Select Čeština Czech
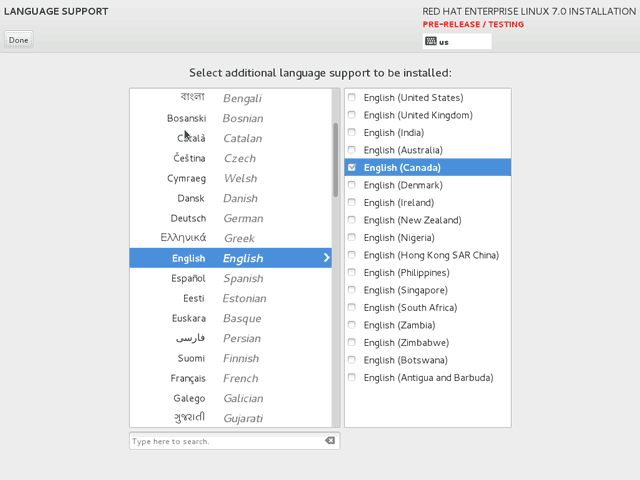The width and height of the screenshot is (640, 480). click(231, 158)
